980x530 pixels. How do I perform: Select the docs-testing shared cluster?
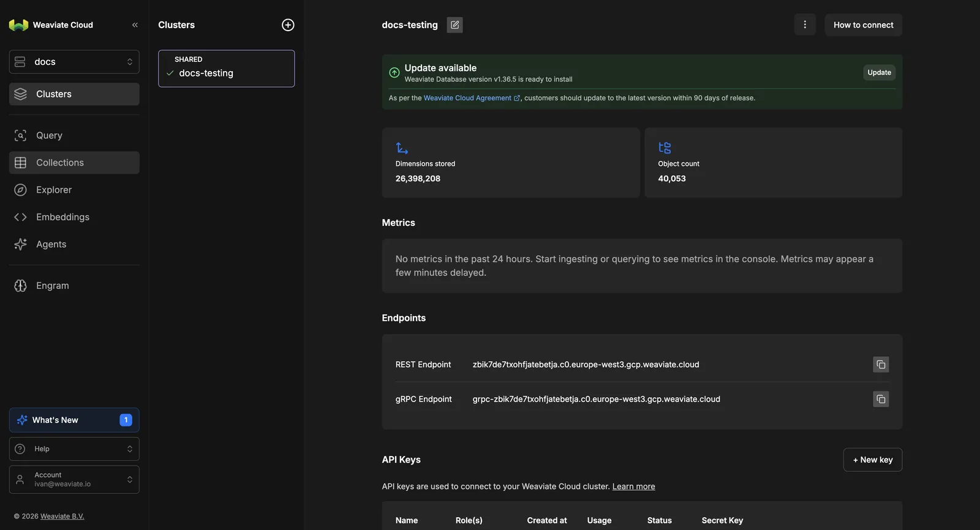tap(227, 69)
